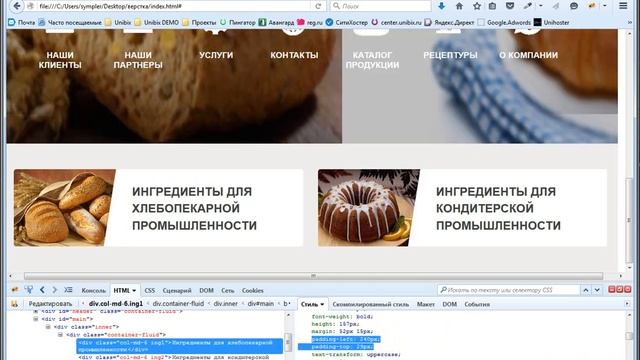Open reg.ru bookmark
640x360 pixels.
pyautogui.click(x=310, y=22)
